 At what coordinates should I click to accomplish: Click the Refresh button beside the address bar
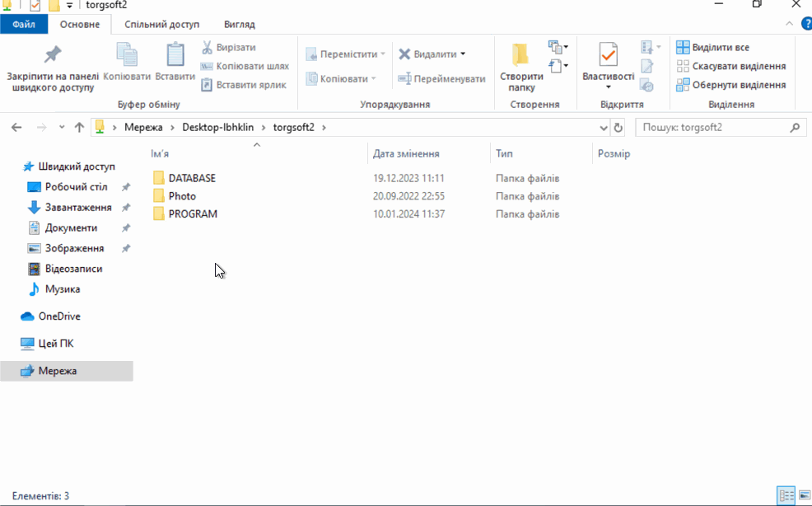(x=618, y=128)
